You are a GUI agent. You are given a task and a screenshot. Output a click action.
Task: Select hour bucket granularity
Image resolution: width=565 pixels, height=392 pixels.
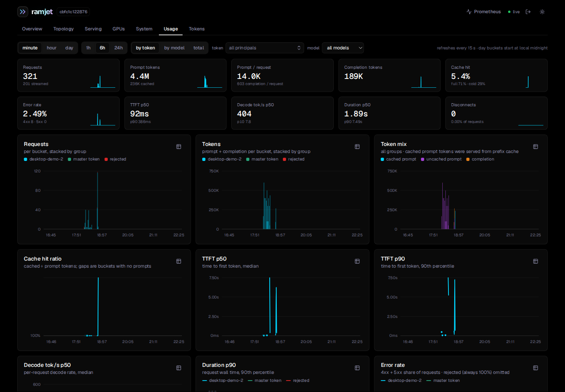pyautogui.click(x=52, y=48)
